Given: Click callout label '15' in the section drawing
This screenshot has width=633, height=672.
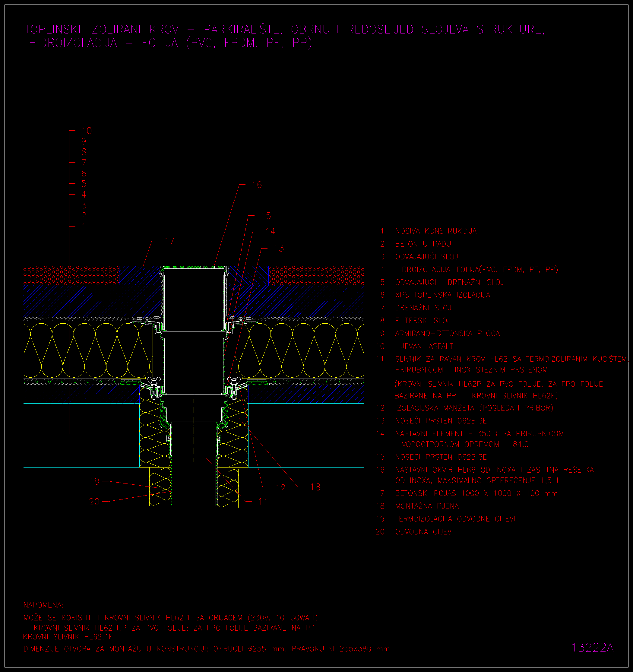Looking at the screenshot, I should 266,216.
